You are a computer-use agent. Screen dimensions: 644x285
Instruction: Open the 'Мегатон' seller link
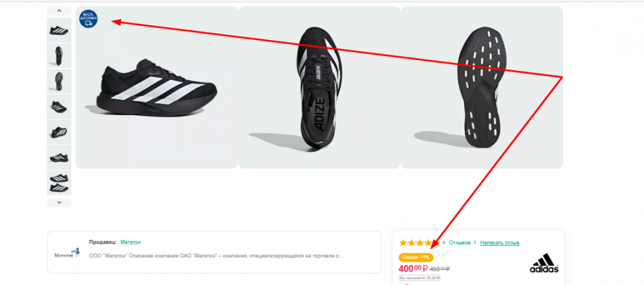[130, 242]
